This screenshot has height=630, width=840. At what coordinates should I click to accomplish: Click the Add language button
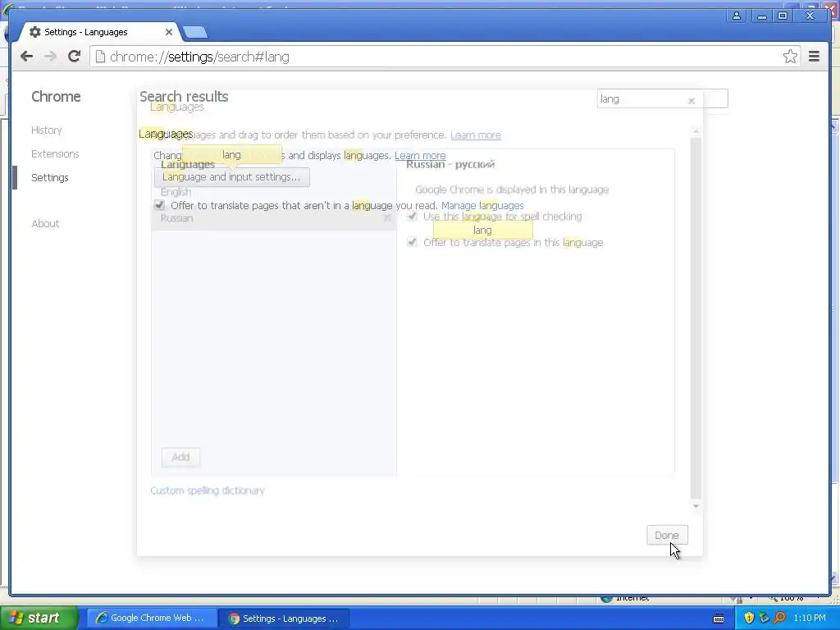click(x=180, y=457)
